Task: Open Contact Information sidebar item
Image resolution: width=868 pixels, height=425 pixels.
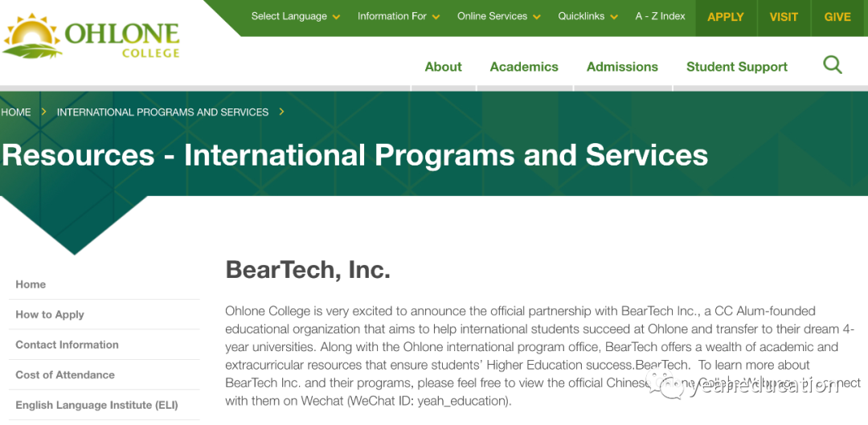Action: pyautogui.click(x=67, y=345)
